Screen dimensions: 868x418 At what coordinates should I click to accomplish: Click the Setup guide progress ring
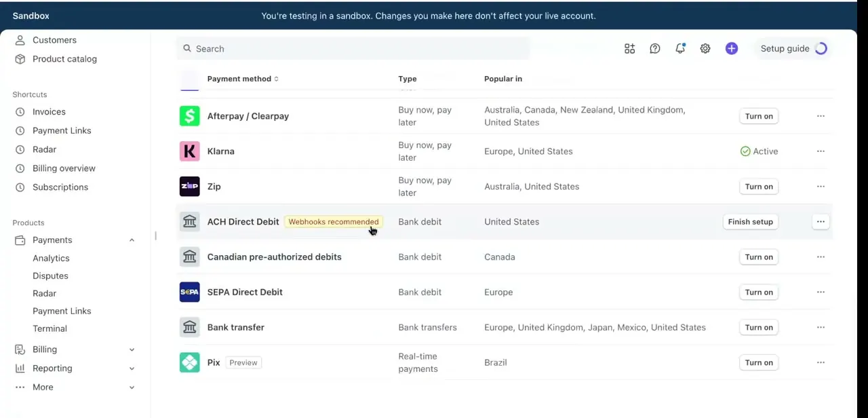[x=821, y=49]
